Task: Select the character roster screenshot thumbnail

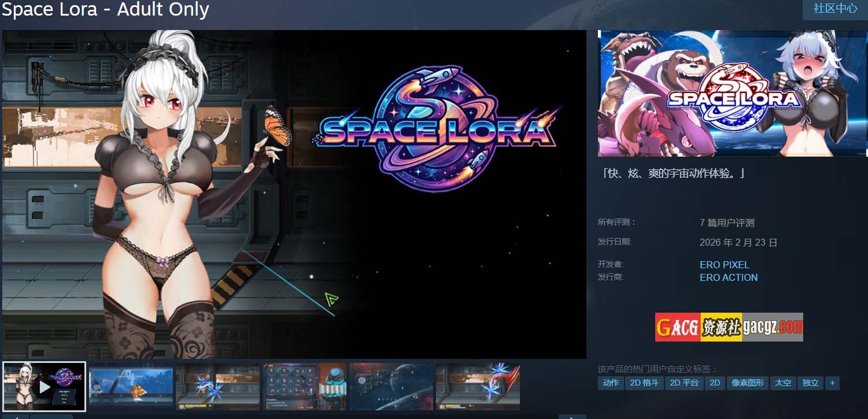Action: [305, 387]
